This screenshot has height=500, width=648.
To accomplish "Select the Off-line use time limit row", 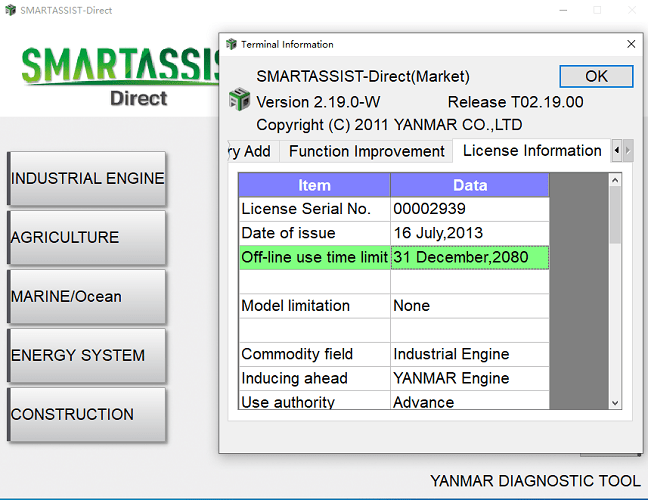I will click(314, 257).
